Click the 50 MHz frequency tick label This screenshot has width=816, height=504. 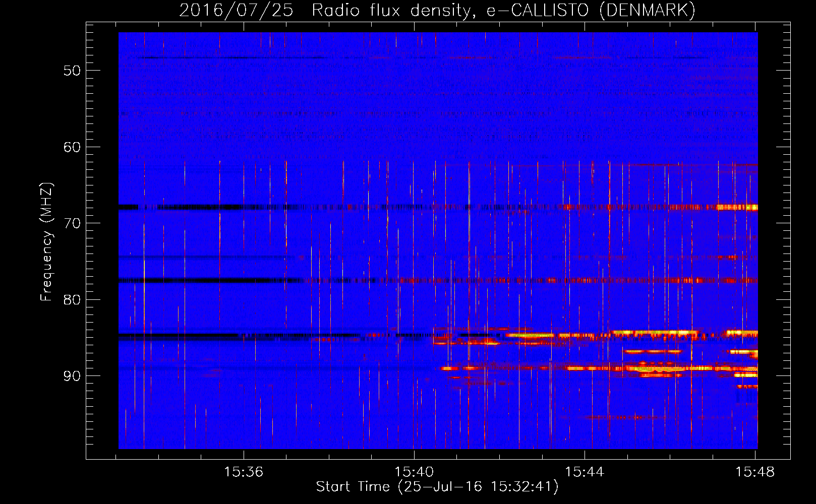click(72, 71)
